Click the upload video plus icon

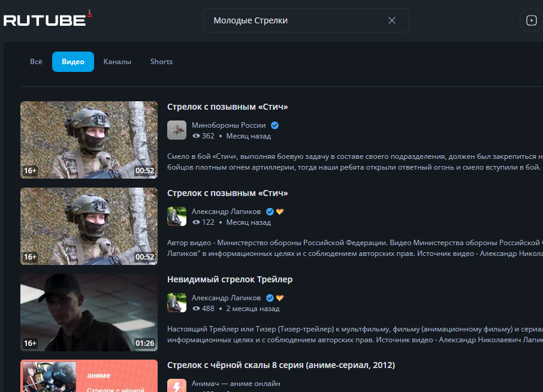tap(531, 20)
